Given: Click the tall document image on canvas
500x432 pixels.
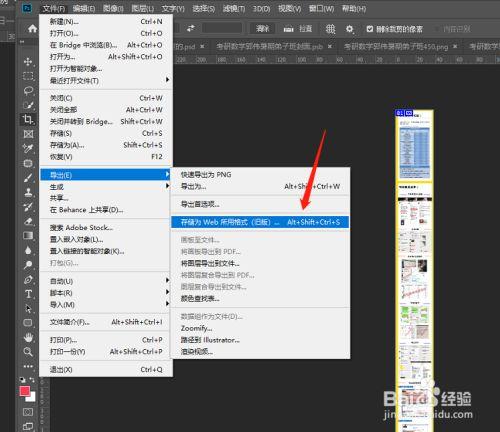Looking at the screenshot, I should pyautogui.click(x=414, y=270).
